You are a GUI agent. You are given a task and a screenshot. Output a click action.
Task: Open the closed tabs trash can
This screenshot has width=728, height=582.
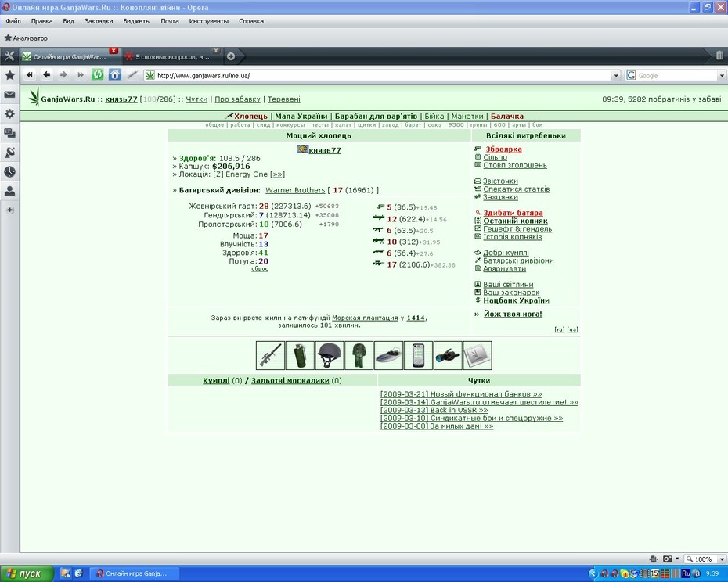(719, 56)
